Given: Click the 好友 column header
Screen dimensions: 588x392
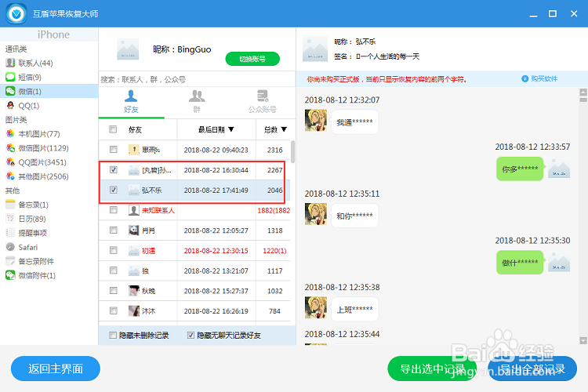Looking at the screenshot, I should 135,130.
